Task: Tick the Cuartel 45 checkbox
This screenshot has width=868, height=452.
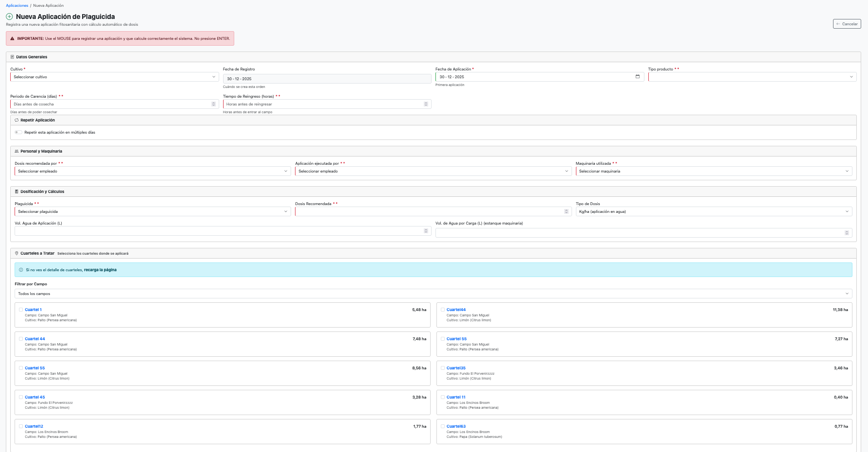Action: coord(21,397)
